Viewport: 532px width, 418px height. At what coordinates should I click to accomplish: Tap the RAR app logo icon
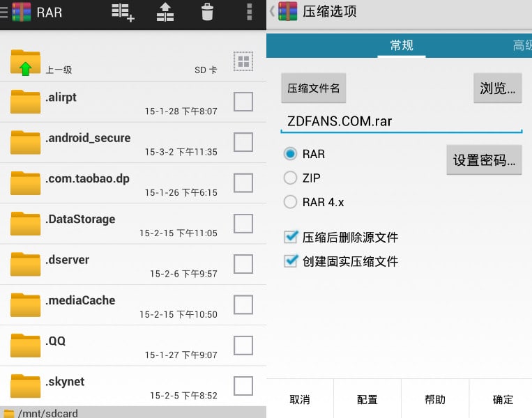click(x=22, y=13)
